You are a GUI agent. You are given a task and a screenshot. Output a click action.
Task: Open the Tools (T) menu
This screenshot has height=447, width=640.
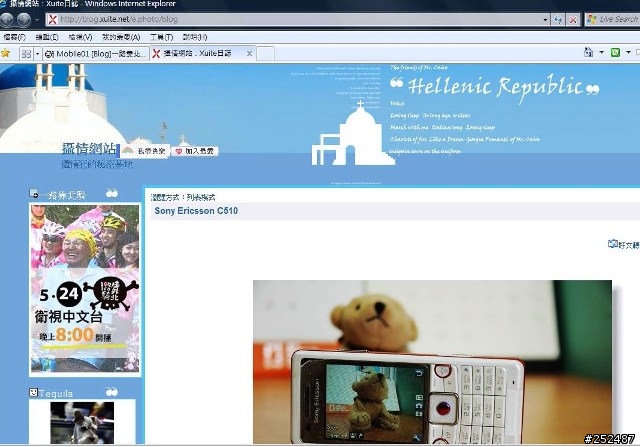[x=162, y=37]
